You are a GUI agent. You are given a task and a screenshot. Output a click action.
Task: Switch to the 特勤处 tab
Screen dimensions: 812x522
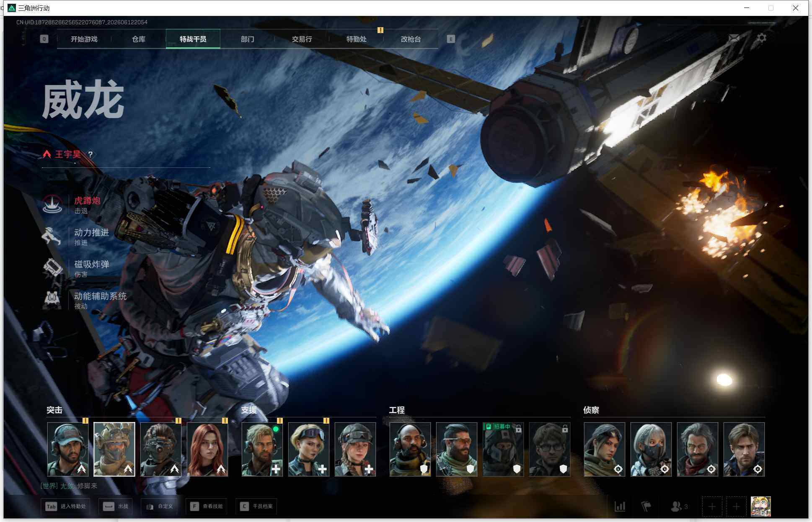356,39
